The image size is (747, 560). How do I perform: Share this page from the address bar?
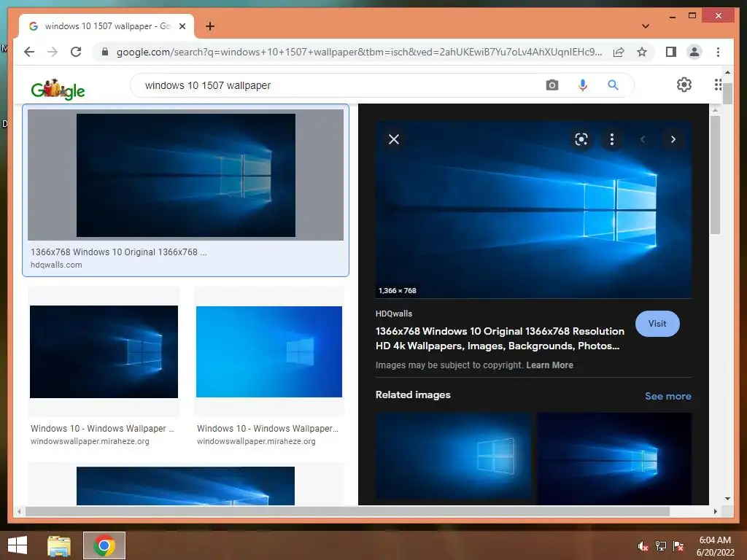[x=619, y=52]
